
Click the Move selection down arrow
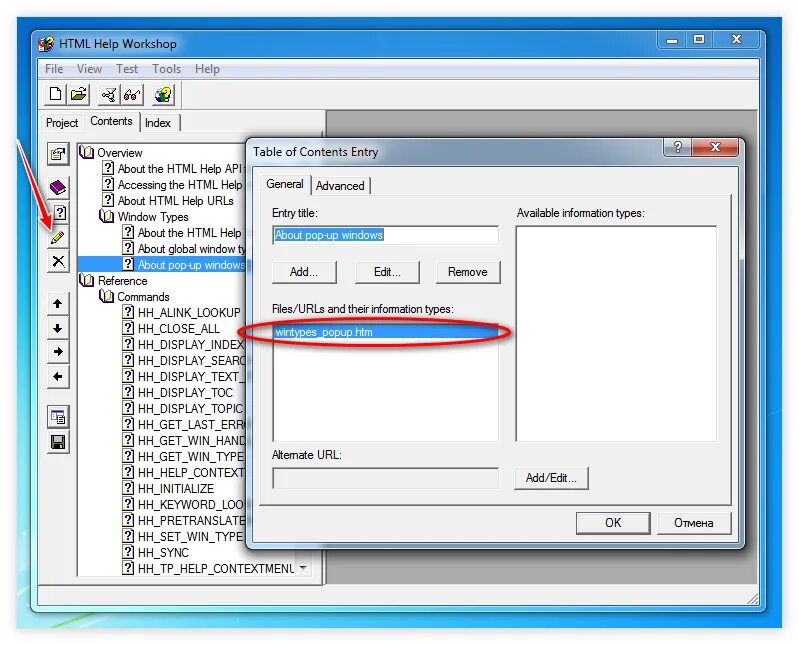pos(58,328)
